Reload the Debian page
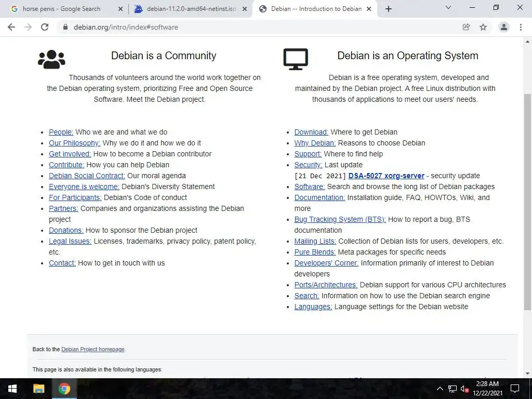This screenshot has width=532, height=399. tap(45, 27)
